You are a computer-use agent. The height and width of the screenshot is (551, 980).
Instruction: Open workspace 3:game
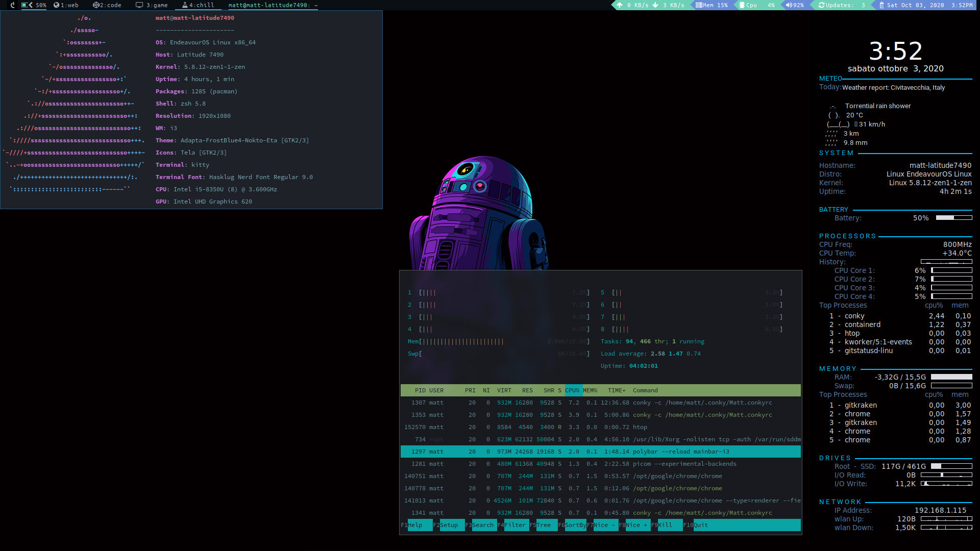(152, 5)
